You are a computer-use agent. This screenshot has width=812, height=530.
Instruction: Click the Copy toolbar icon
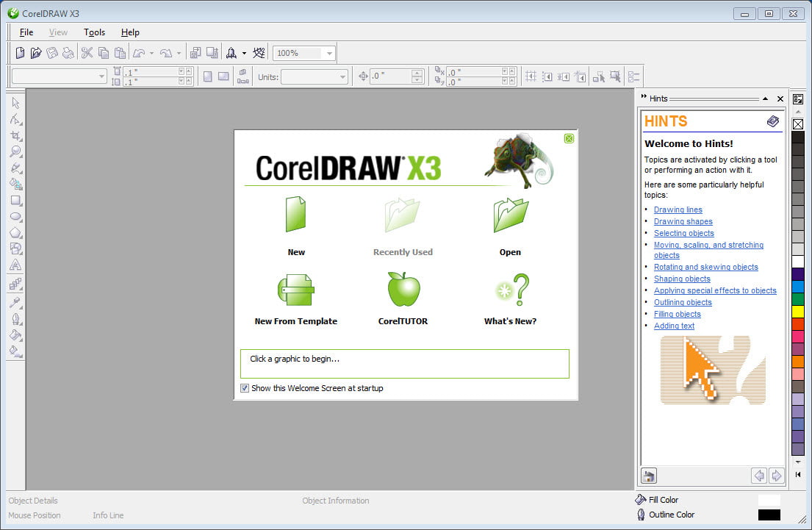(x=104, y=53)
